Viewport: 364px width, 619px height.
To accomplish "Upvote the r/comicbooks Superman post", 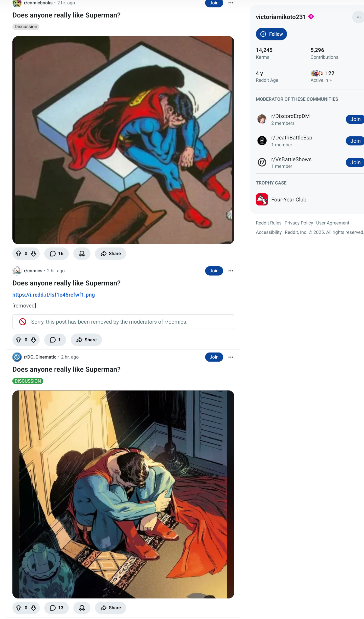I will (x=18, y=254).
